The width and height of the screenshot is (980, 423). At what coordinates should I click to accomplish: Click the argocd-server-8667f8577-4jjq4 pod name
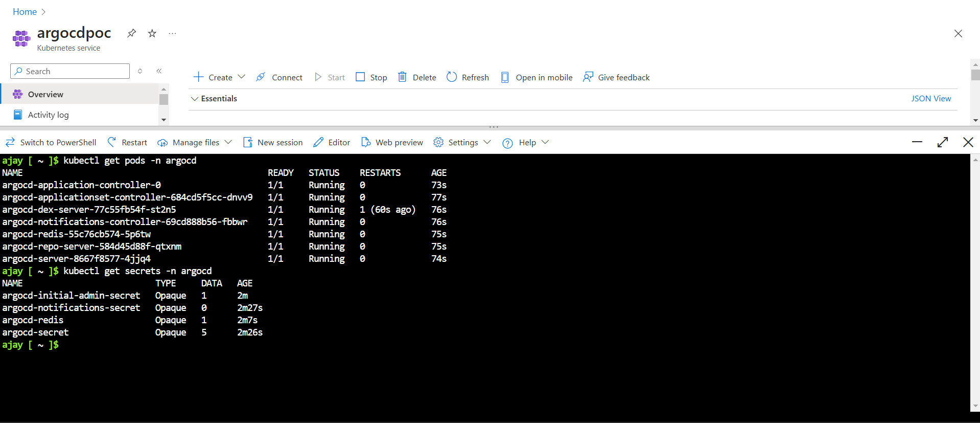76,259
